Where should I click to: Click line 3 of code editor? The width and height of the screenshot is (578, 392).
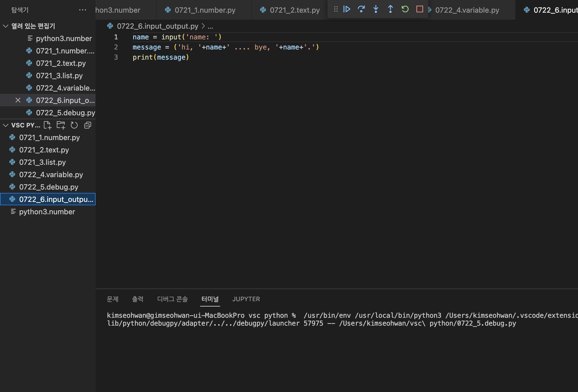(x=161, y=57)
